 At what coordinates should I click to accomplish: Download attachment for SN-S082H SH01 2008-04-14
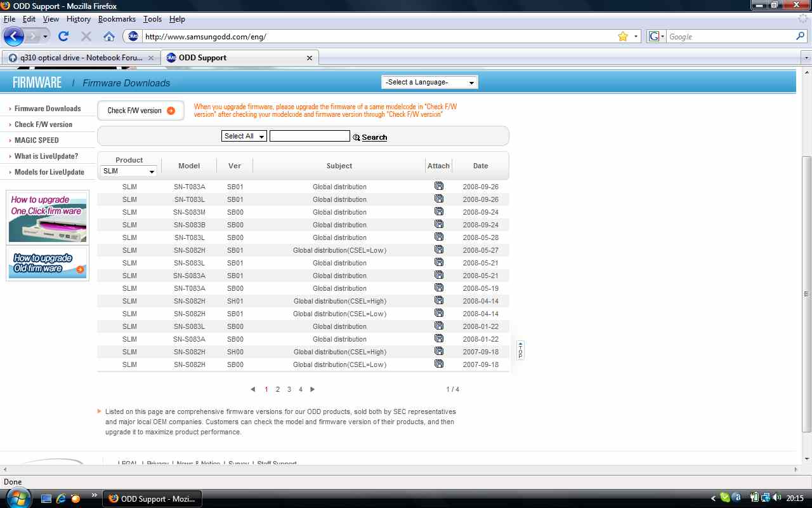439,300
